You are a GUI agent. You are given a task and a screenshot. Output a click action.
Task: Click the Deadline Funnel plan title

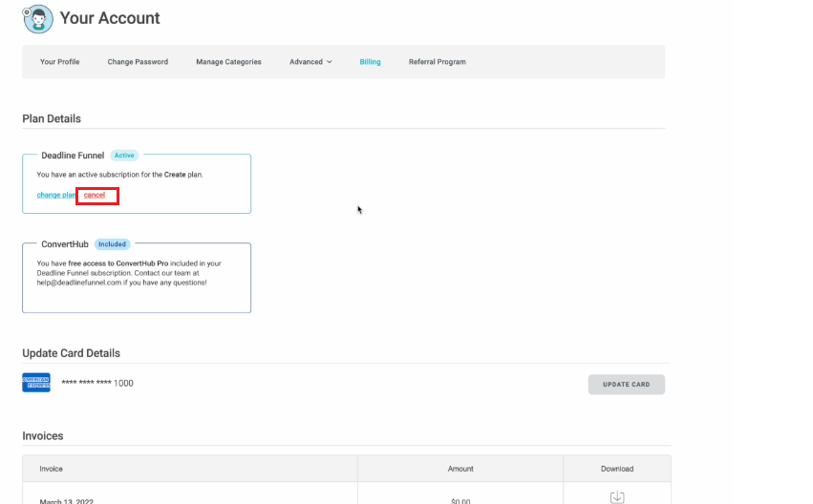(x=73, y=156)
